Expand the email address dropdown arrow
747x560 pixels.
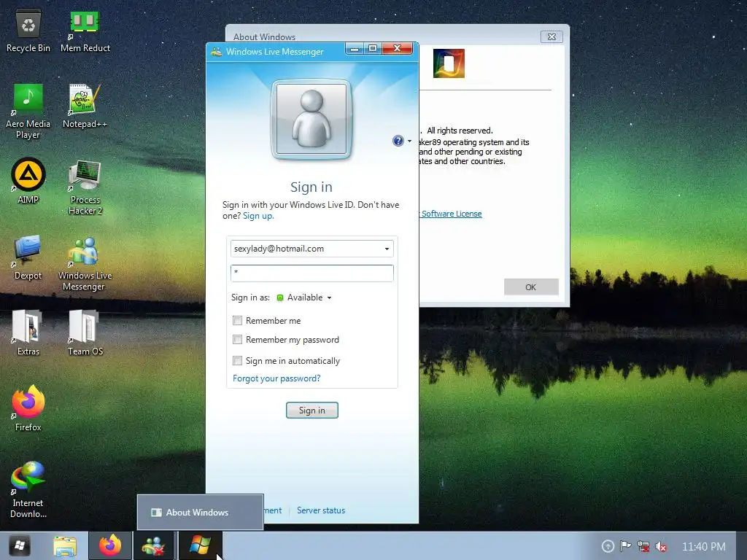pos(387,249)
